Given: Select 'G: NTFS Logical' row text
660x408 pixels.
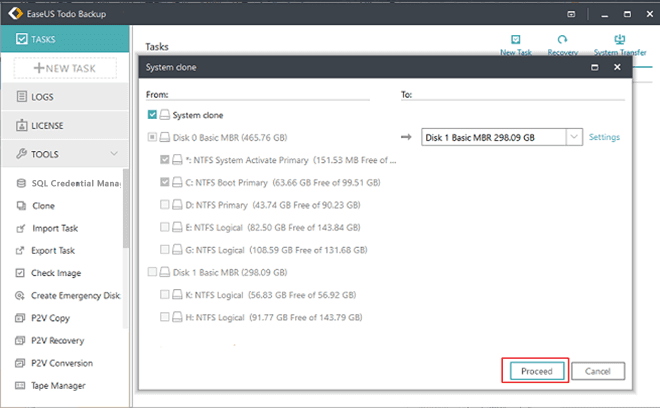Looking at the screenshot, I should [x=276, y=250].
